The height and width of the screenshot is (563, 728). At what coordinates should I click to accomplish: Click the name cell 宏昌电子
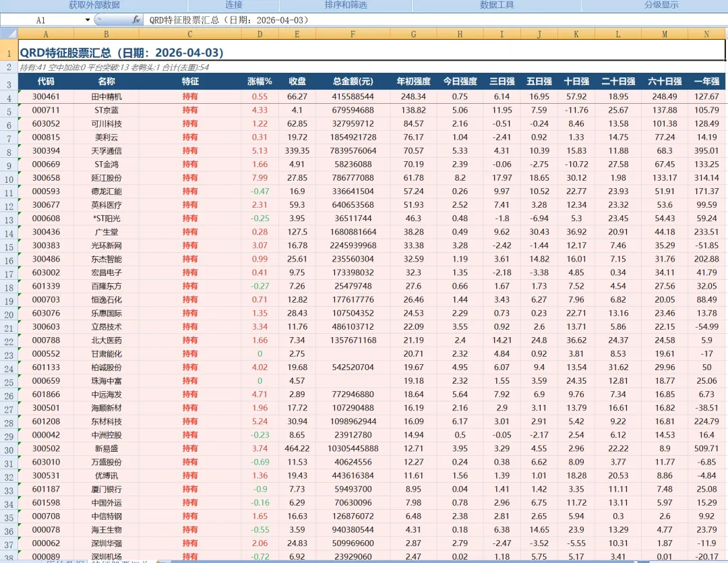tap(107, 272)
